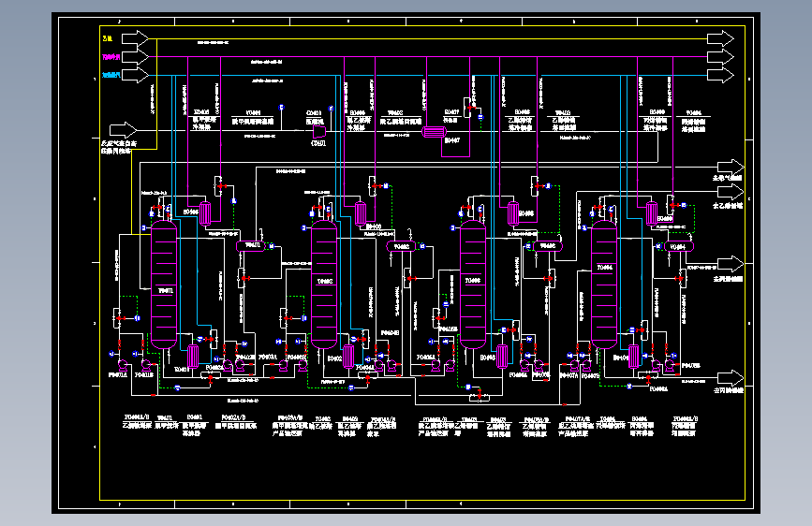Click reflux drum V0401
Image resolution: width=812 pixels, height=526 pixels.
pyautogui.click(x=251, y=246)
